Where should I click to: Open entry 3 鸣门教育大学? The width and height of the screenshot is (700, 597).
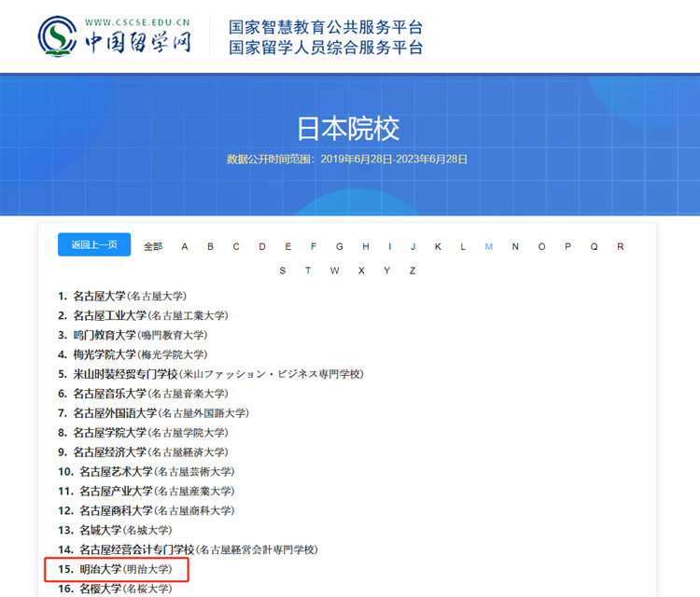tap(133, 335)
